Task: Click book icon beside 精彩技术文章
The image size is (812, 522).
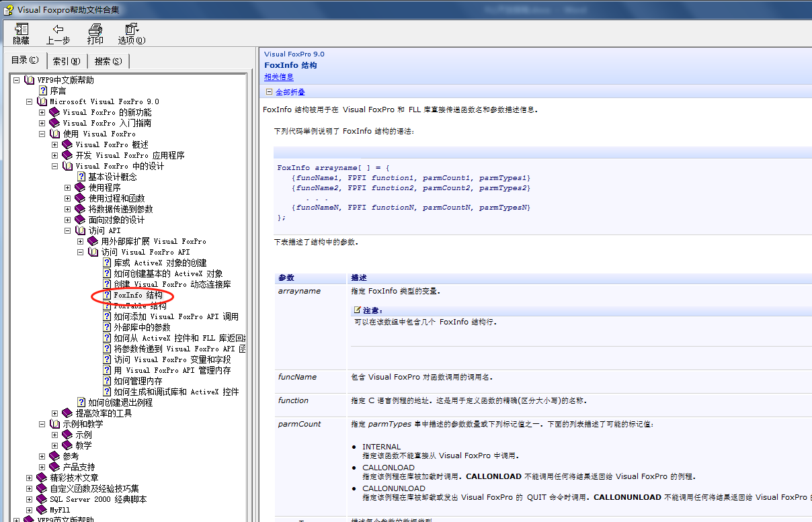Action: (x=42, y=478)
